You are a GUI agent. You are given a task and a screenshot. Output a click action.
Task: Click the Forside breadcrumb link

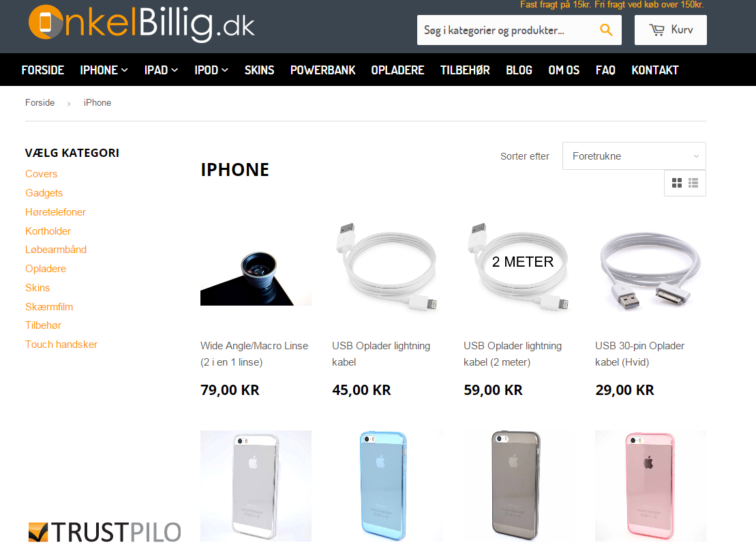point(40,103)
